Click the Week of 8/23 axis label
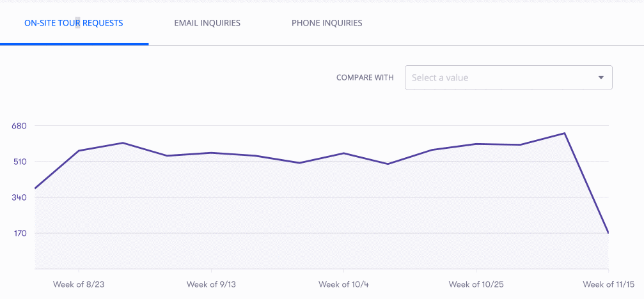The width and height of the screenshot is (644, 299). pos(78,284)
